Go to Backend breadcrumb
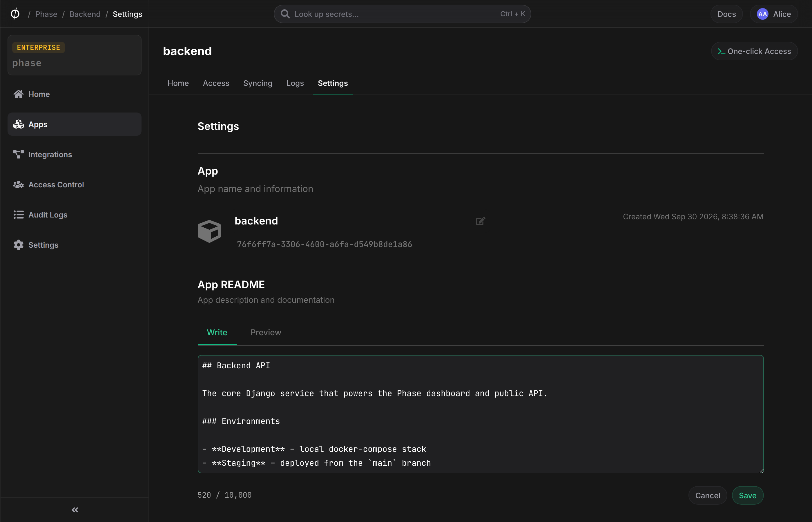The height and width of the screenshot is (522, 812). pyautogui.click(x=85, y=14)
